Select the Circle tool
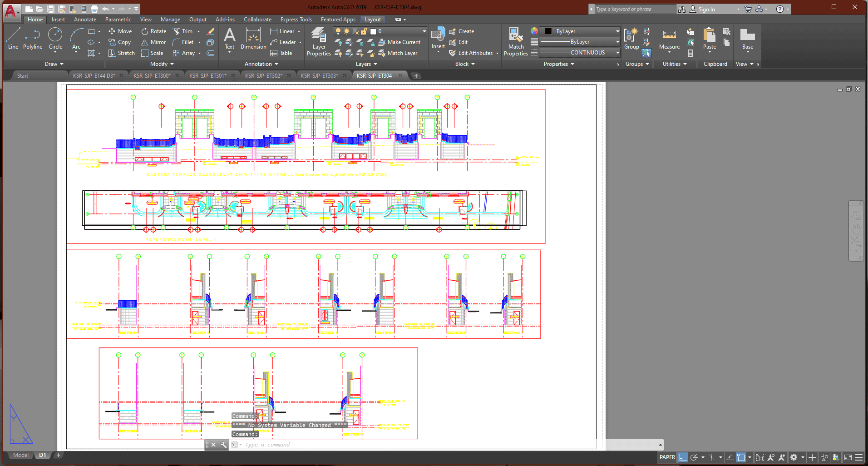The width and height of the screenshot is (868, 466). pyautogui.click(x=55, y=39)
